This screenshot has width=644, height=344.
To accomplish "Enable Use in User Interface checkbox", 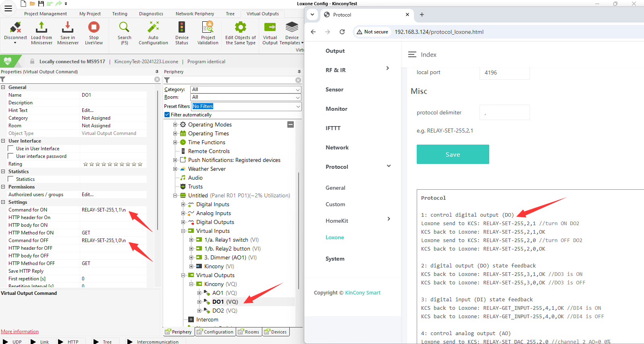I will (x=11, y=149).
